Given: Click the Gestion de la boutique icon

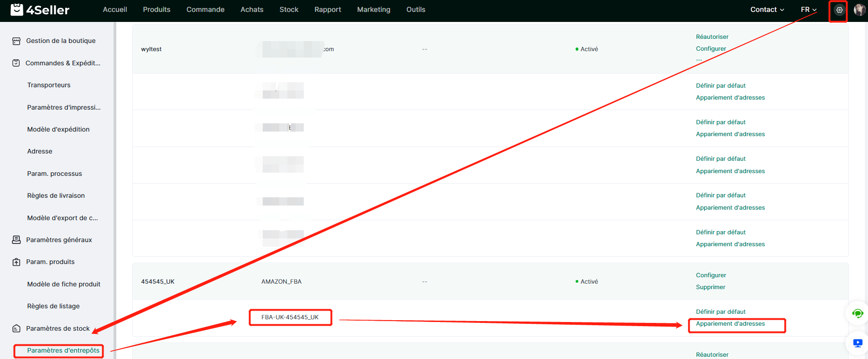Looking at the screenshot, I should click(x=16, y=41).
